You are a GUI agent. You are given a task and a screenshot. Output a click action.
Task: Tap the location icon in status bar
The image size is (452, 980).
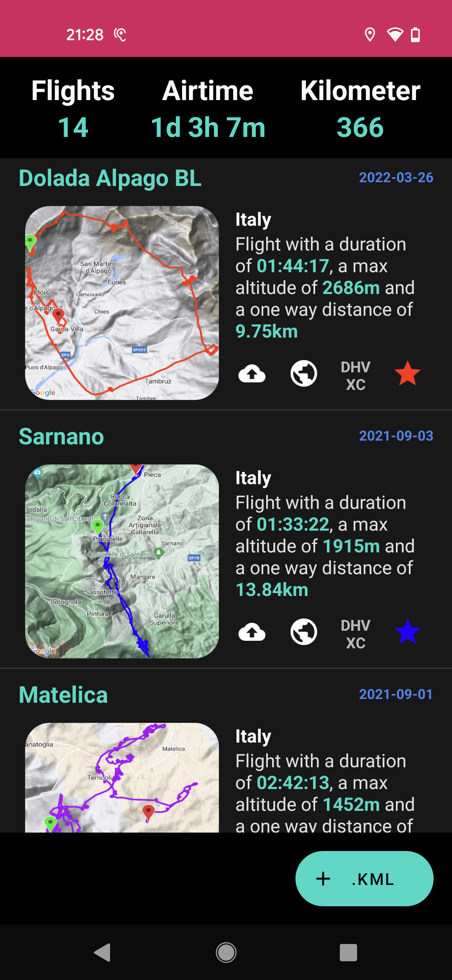click(x=370, y=34)
